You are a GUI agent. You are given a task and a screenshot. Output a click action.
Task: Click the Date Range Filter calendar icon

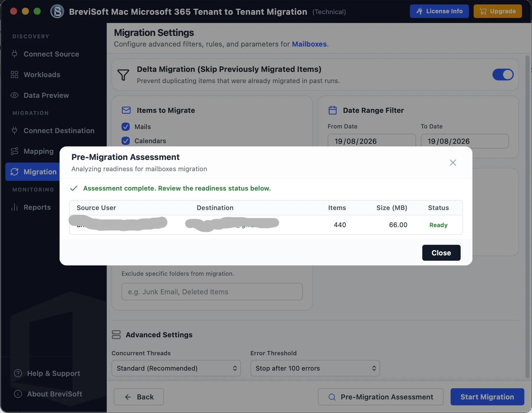[x=333, y=110]
